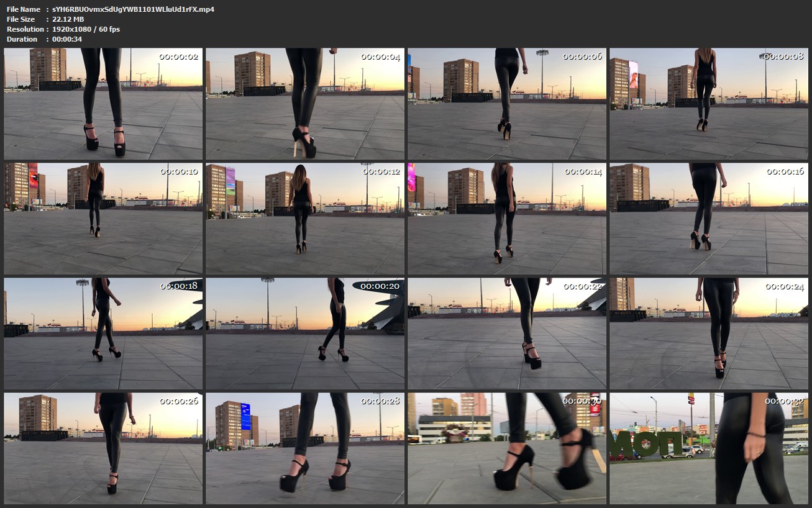812x508 pixels.
Task: Click the frame timestamped 00:00:30
Action: pos(507,448)
